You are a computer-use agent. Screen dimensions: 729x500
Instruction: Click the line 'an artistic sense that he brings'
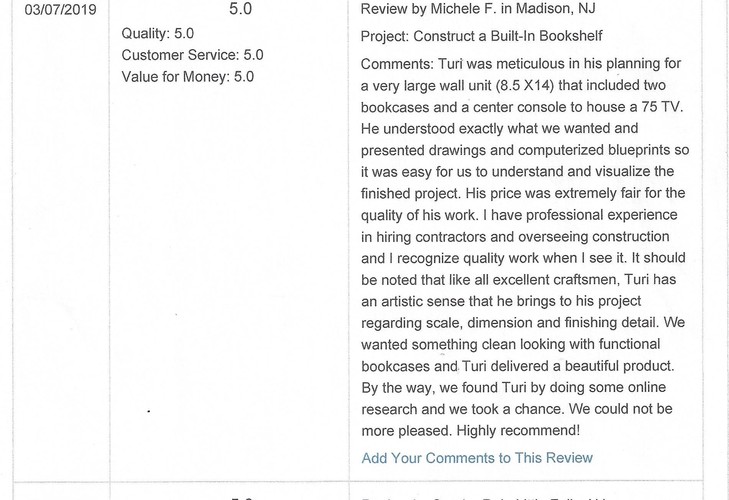501,301
